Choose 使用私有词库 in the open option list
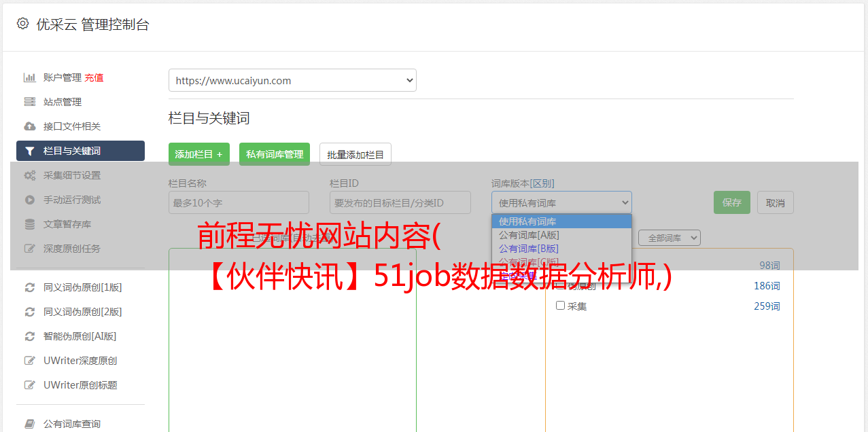Image resolution: width=868 pixels, height=432 pixels. tap(561, 221)
